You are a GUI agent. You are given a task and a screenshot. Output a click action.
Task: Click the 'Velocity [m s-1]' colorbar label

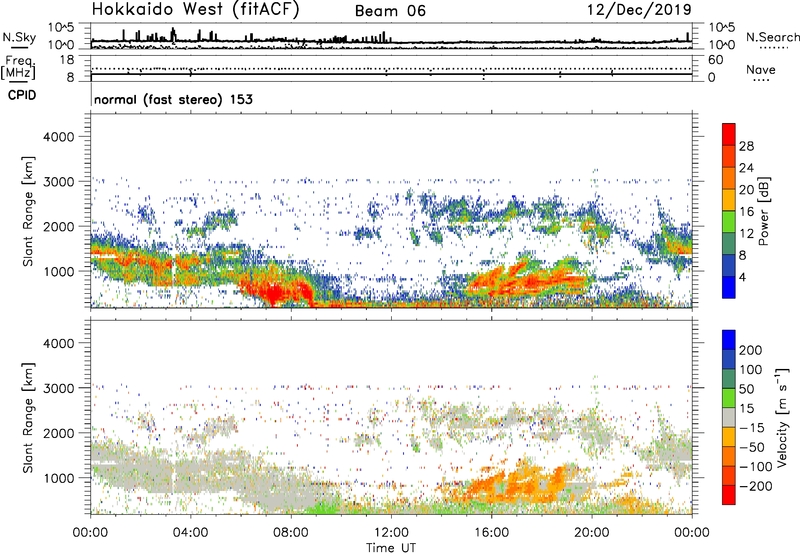[782, 417]
